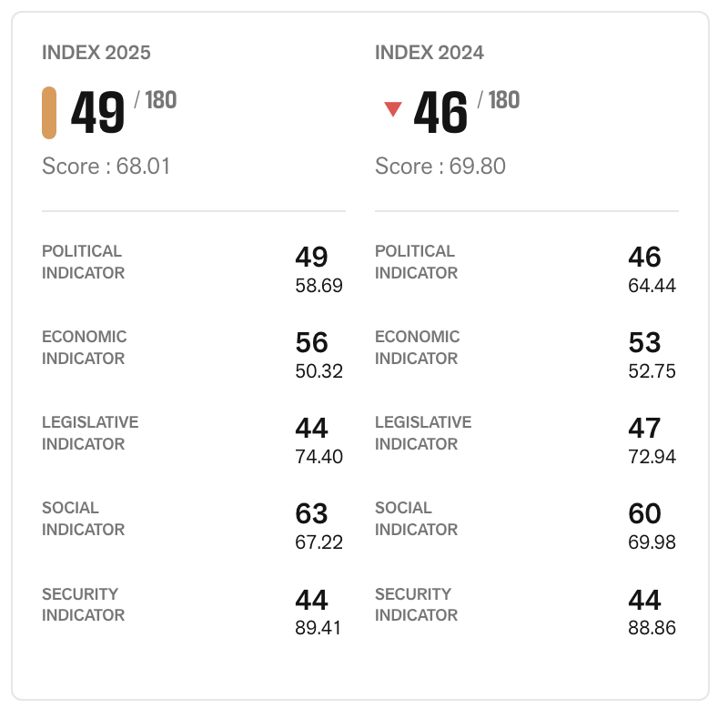Click the orange rank color bar
This screenshot has width=728, height=719.
[49, 113]
